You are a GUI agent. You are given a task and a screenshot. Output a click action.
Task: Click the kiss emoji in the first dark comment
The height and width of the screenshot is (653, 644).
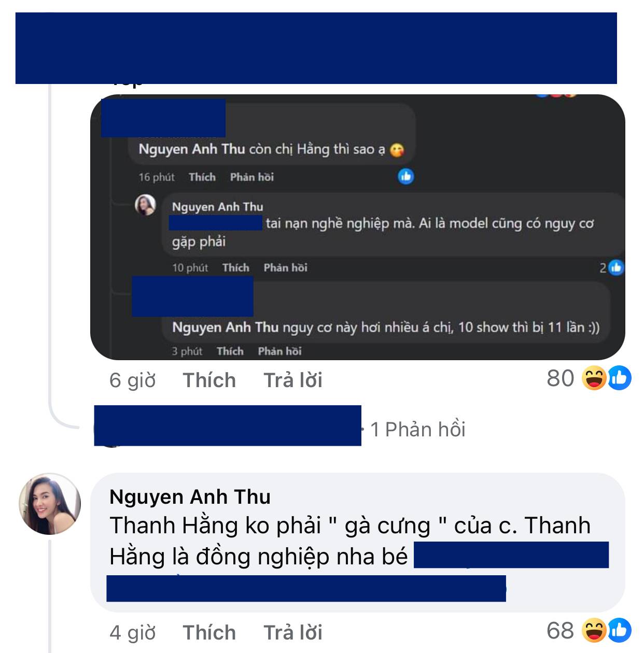(x=397, y=150)
